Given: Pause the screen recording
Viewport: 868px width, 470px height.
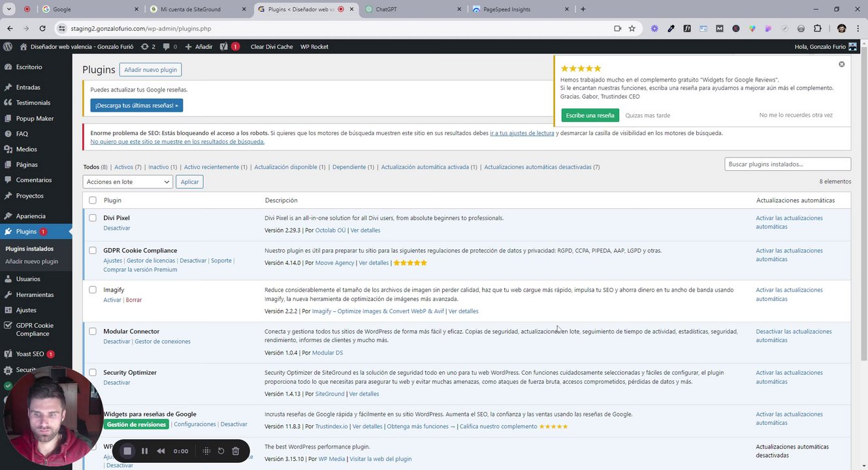Looking at the screenshot, I should click(x=144, y=451).
